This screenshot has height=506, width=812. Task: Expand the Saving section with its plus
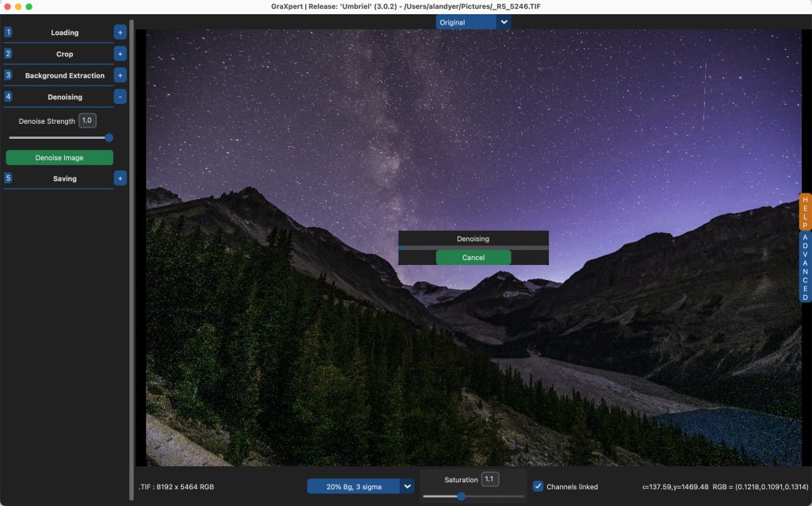tap(119, 178)
